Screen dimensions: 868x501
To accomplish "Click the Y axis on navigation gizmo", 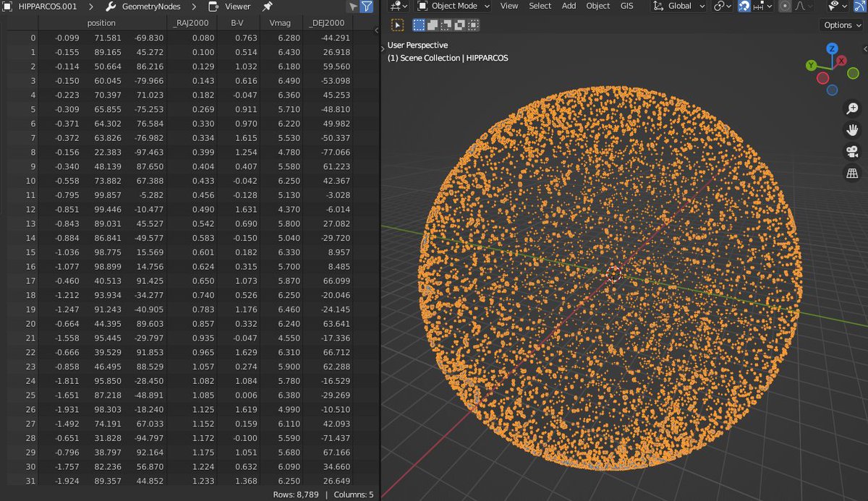I will pos(812,65).
